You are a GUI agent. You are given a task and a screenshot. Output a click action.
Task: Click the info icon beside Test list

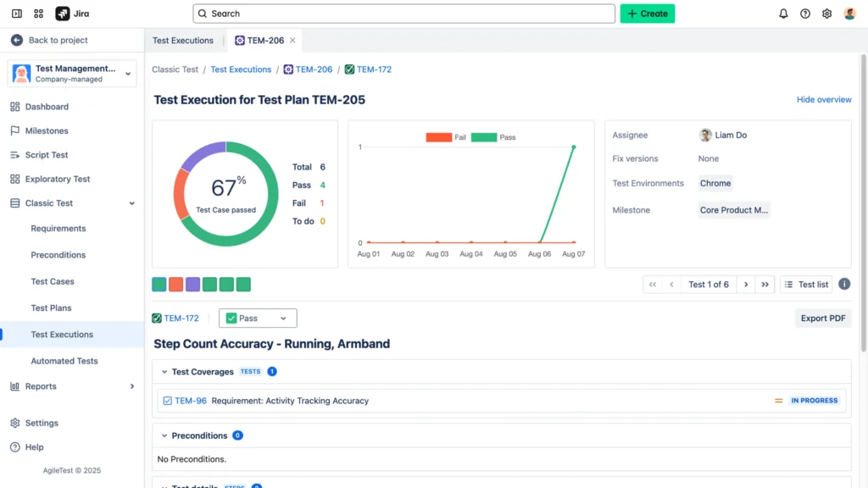point(844,284)
